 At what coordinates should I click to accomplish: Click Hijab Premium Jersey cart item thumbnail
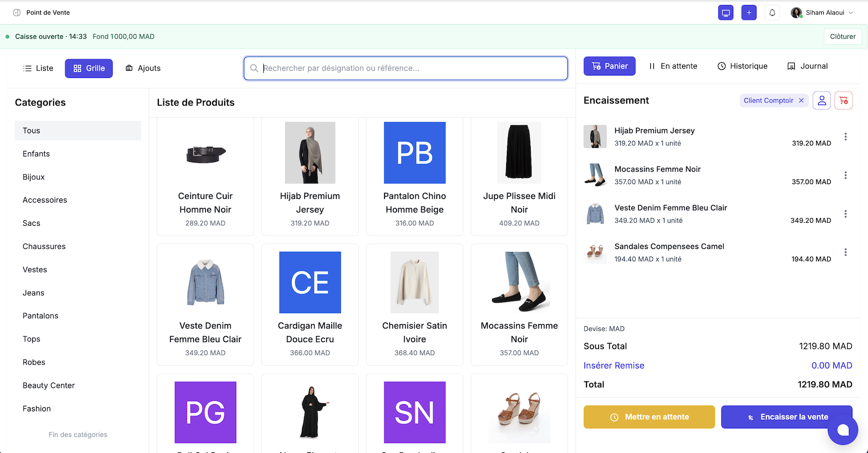pos(595,137)
